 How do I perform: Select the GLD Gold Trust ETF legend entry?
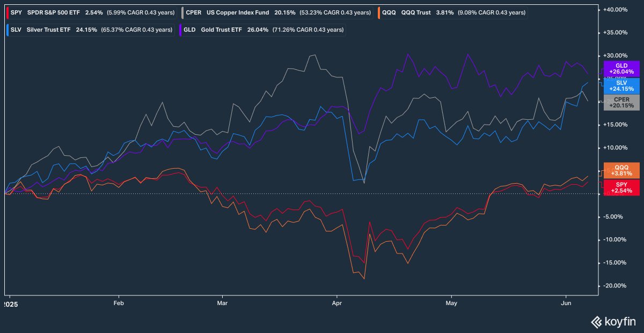pyautogui.click(x=264, y=30)
